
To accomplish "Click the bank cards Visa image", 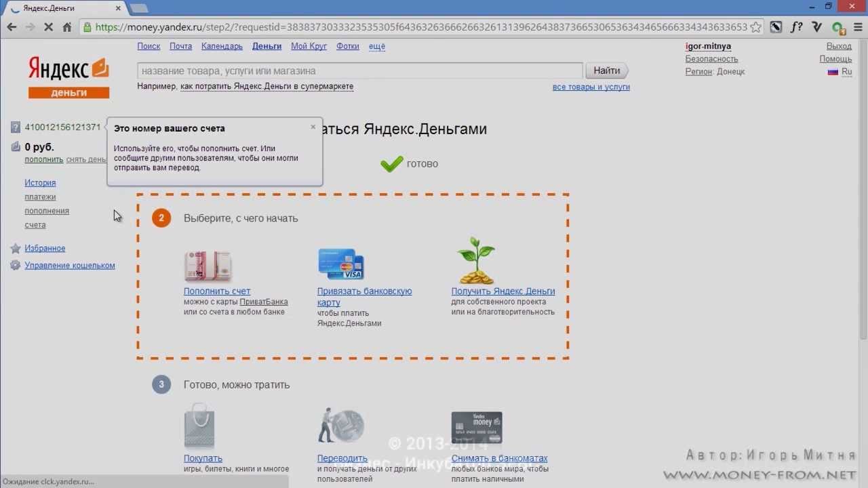I will pos(341,264).
